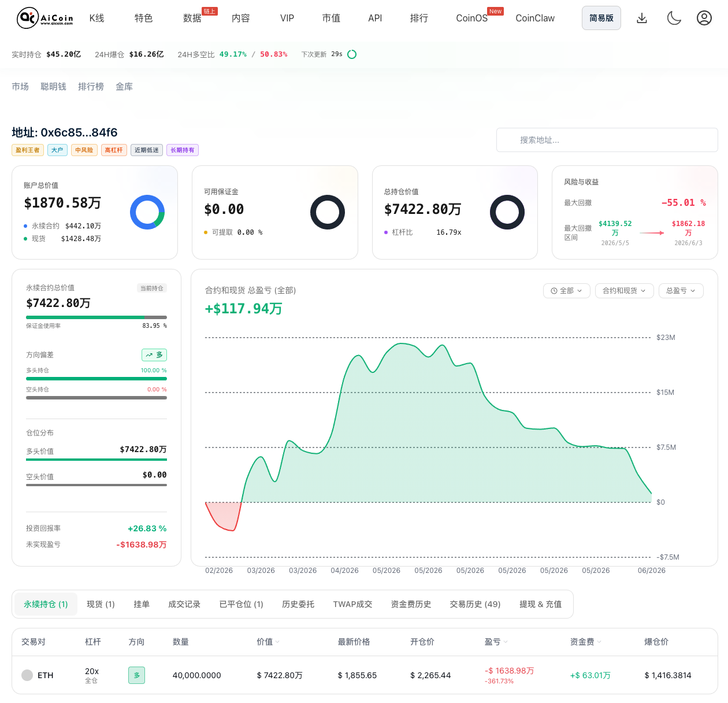
Task: Click the 搜索地址 search field
Action: [607, 140]
